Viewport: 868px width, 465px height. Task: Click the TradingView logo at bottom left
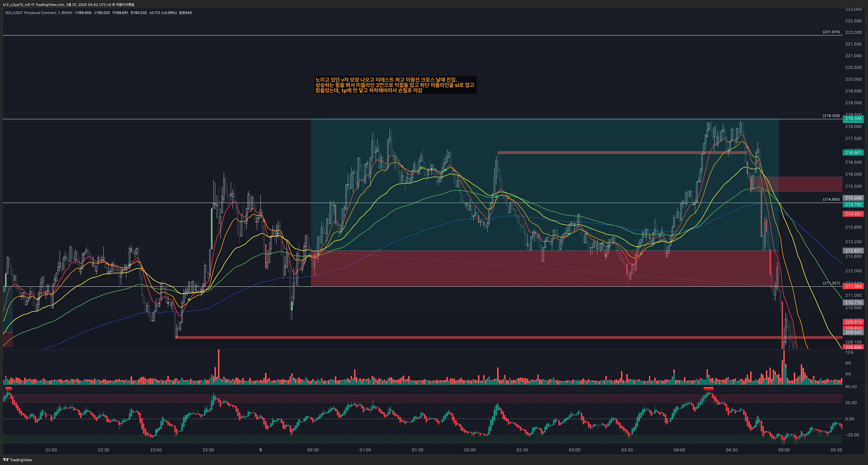click(x=18, y=460)
